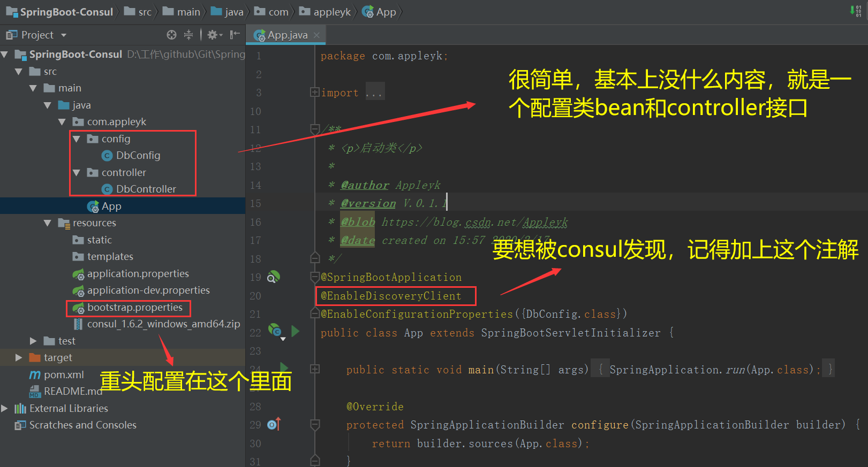Click the DbController class icon
Screen dimensions: 868x467
(107, 189)
